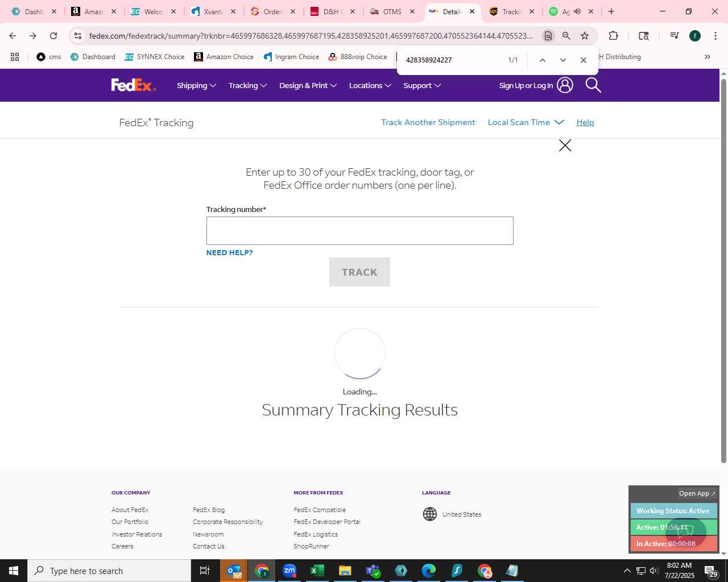This screenshot has width=728, height=582.
Task: Click the volume icon in system tray
Action: [x=654, y=571]
